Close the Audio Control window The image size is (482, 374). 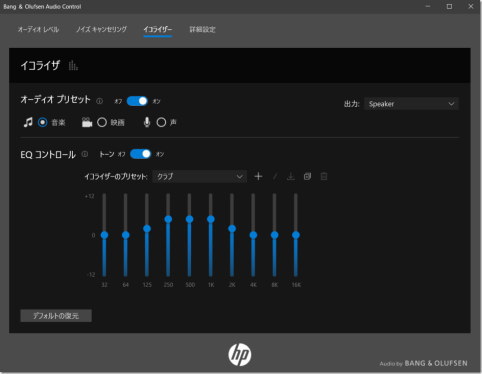click(471, 6)
